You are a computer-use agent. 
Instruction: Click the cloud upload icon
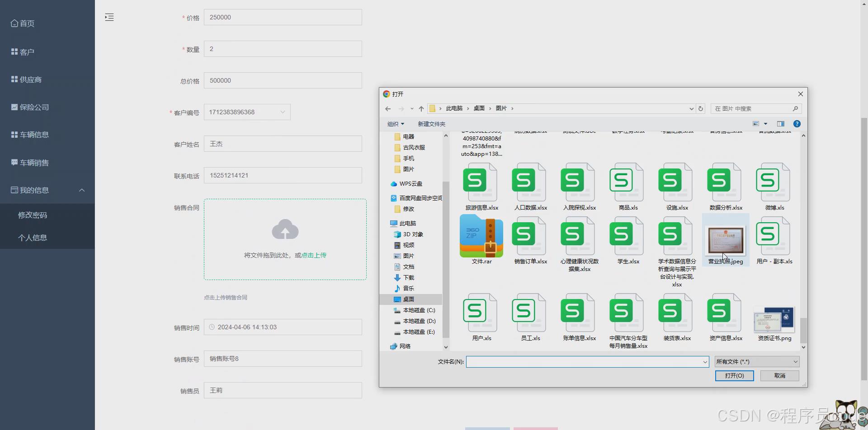click(x=285, y=229)
